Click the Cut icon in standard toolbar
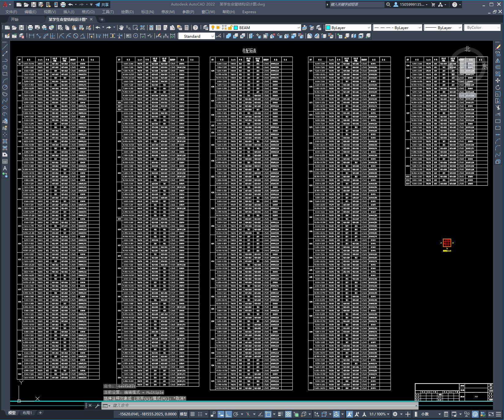The height and width of the screenshot is (420, 504). coord(60,28)
